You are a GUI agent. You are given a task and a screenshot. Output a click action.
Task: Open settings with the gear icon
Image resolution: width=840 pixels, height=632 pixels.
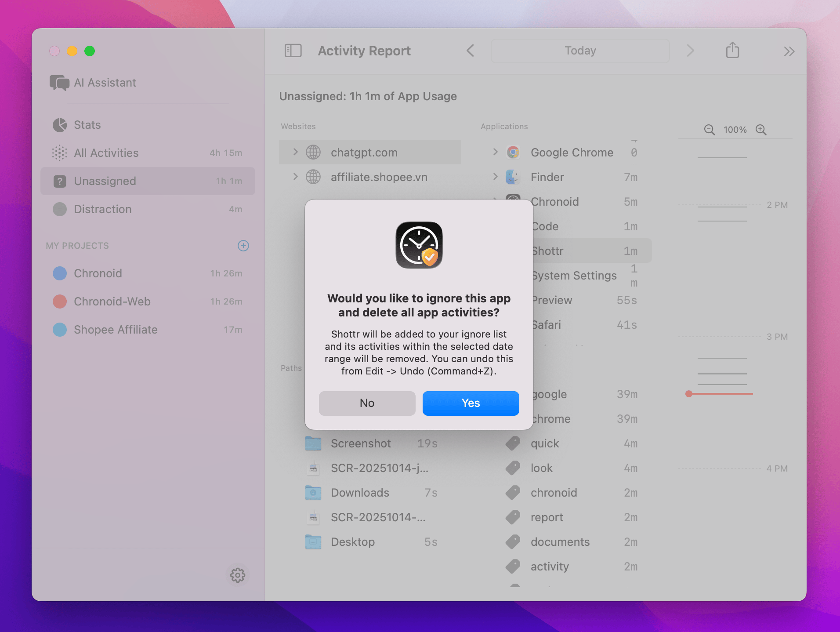click(x=238, y=575)
